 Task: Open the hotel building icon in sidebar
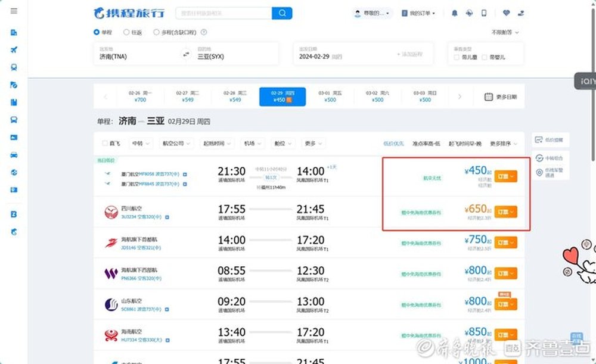point(14,32)
